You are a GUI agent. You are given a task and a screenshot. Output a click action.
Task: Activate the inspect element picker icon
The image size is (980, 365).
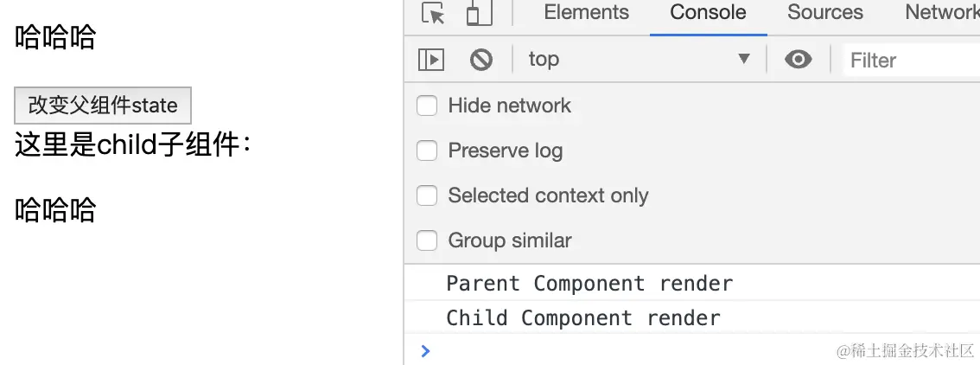click(432, 13)
